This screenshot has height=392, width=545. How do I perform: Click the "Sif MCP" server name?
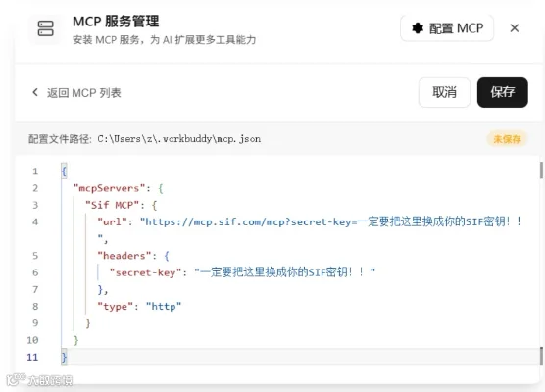pyautogui.click(x=113, y=205)
